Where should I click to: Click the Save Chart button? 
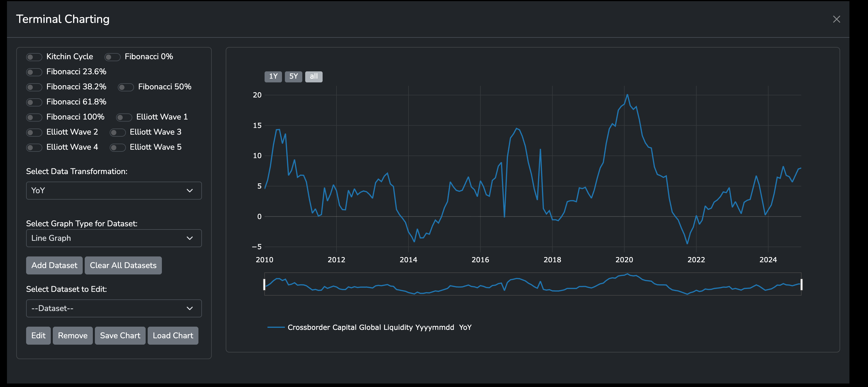point(120,335)
